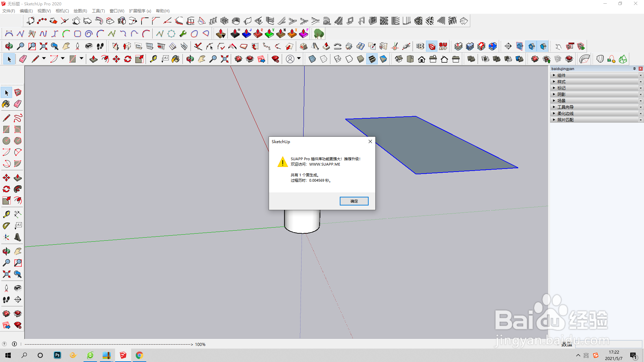Click 确定 in the SketchUp dialog

click(354, 201)
